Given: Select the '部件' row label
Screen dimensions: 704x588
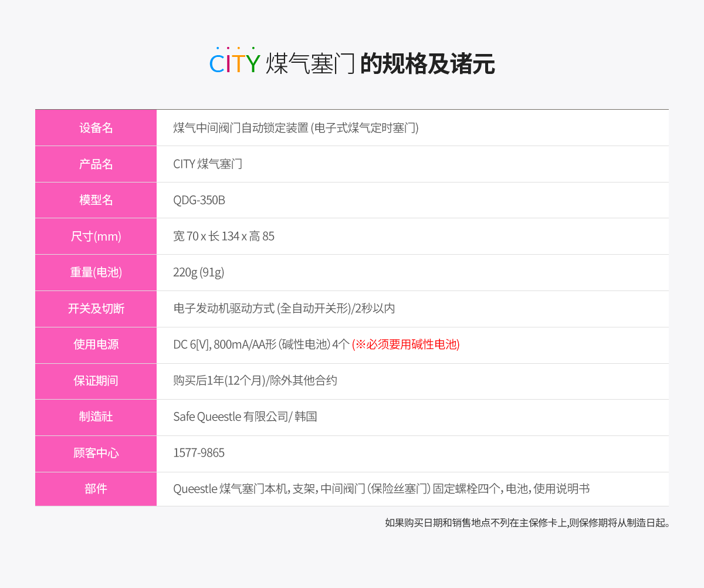Looking at the screenshot, I should [x=96, y=489].
